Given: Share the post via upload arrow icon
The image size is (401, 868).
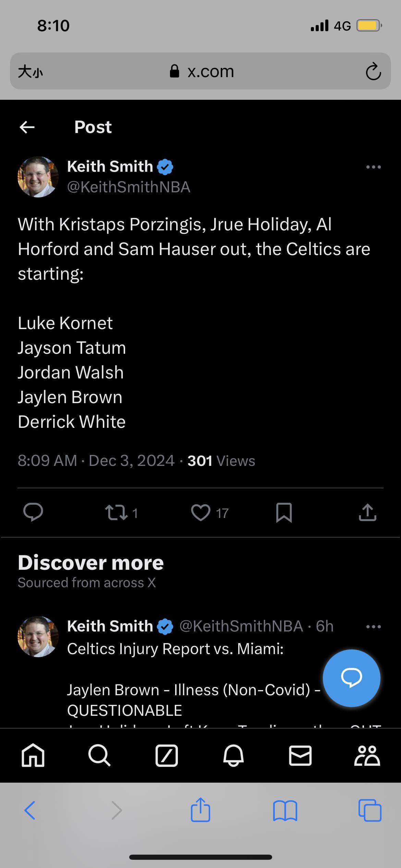Looking at the screenshot, I should coord(367,513).
